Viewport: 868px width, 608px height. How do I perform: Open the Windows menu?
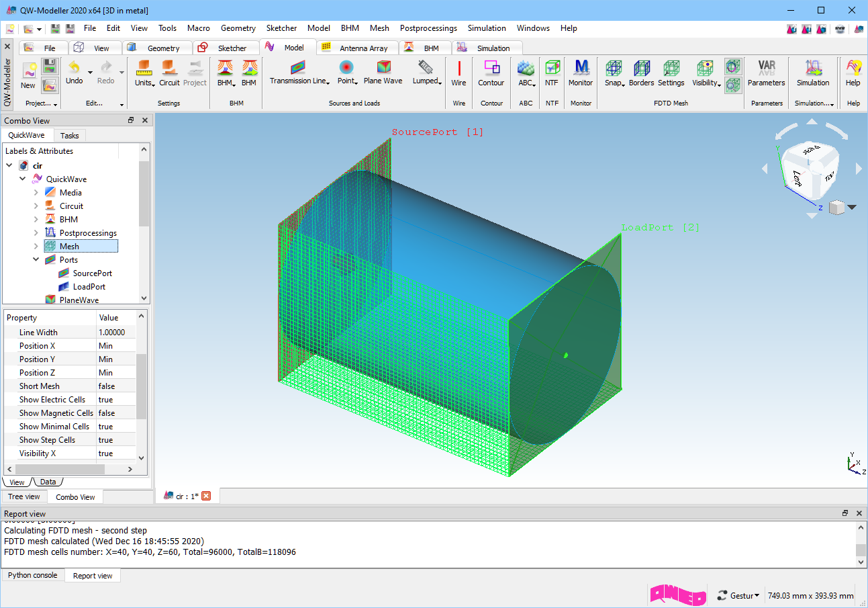(x=533, y=28)
